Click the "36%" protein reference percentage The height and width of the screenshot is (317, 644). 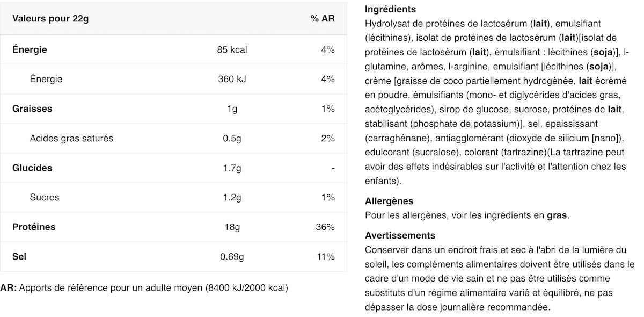(x=325, y=227)
